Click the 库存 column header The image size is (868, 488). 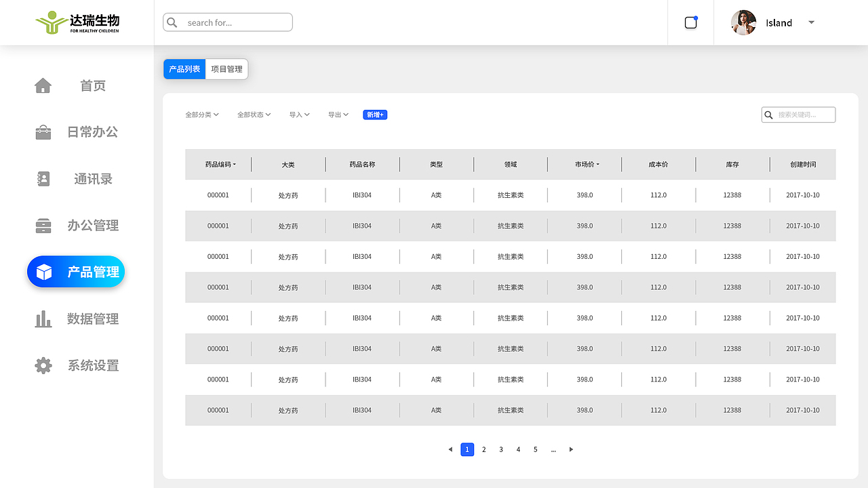(732, 165)
